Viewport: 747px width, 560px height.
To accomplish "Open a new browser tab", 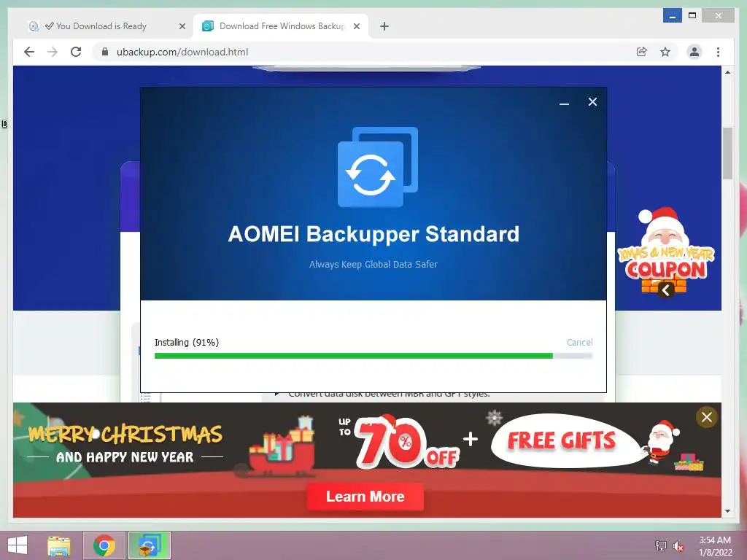I will (384, 27).
